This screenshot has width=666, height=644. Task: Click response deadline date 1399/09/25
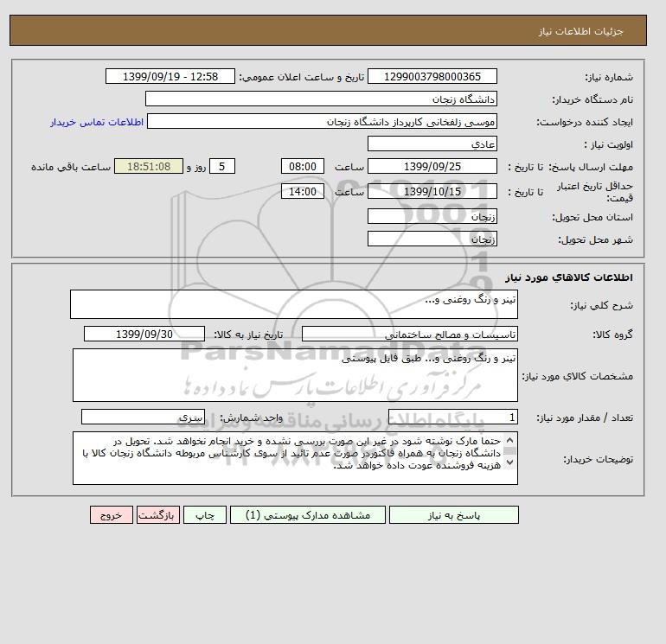point(432,167)
